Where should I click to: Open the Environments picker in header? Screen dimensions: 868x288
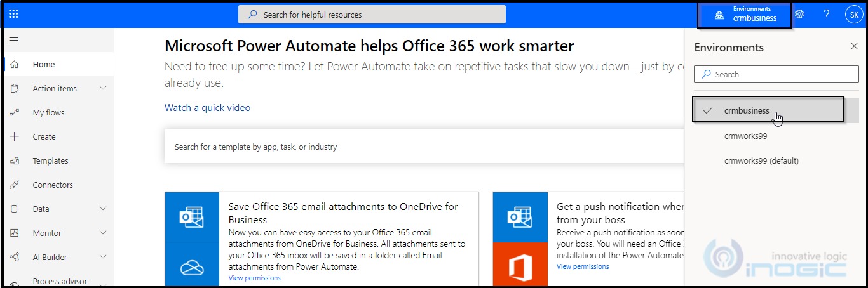745,14
